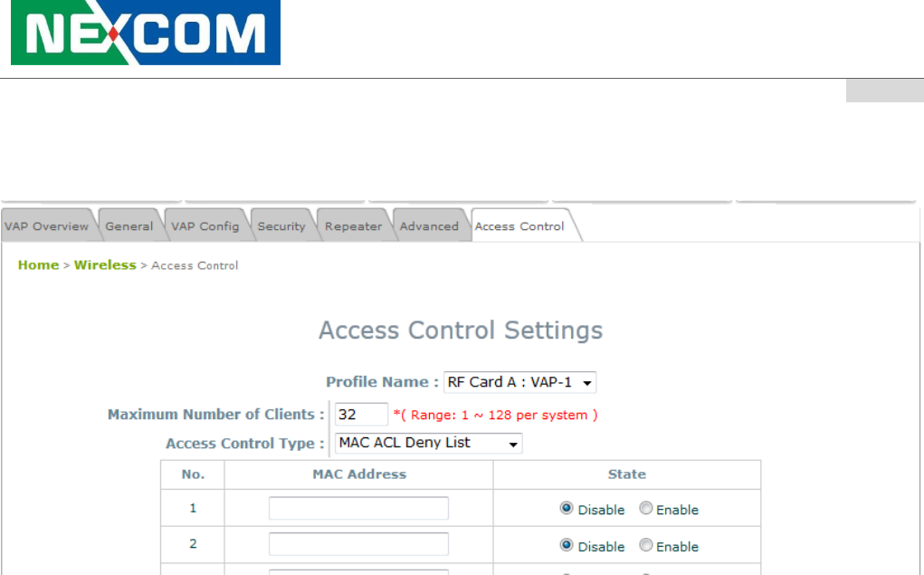Click the gray box at top right
This screenshot has width=924, height=575.
(x=884, y=91)
